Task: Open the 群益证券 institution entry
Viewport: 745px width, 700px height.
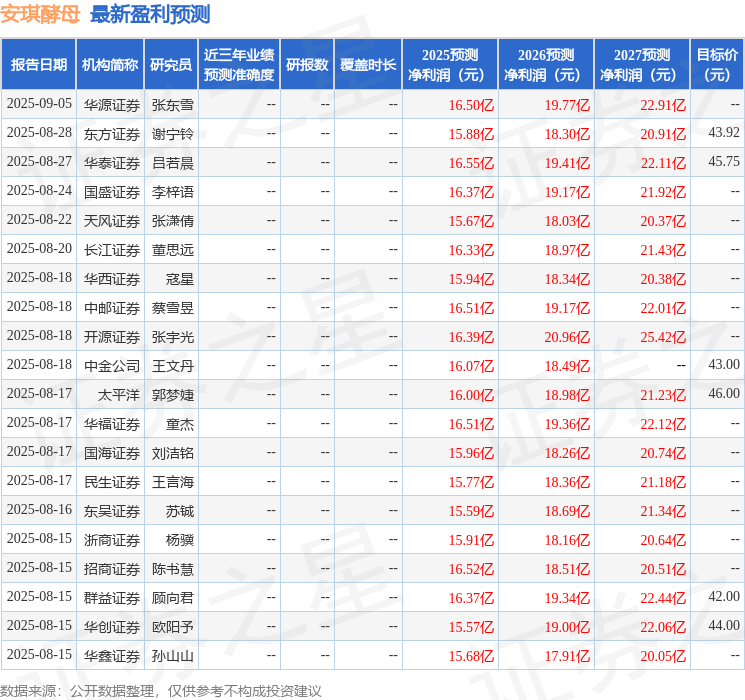Action: click(x=111, y=597)
